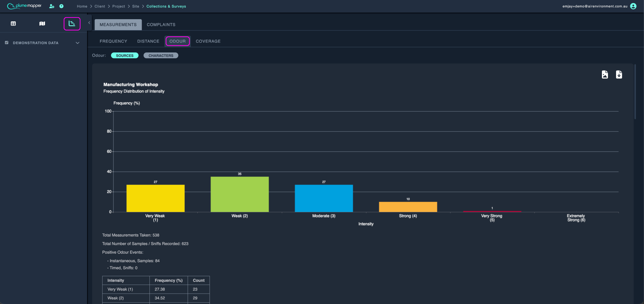Switch to the map view icon

(42, 24)
